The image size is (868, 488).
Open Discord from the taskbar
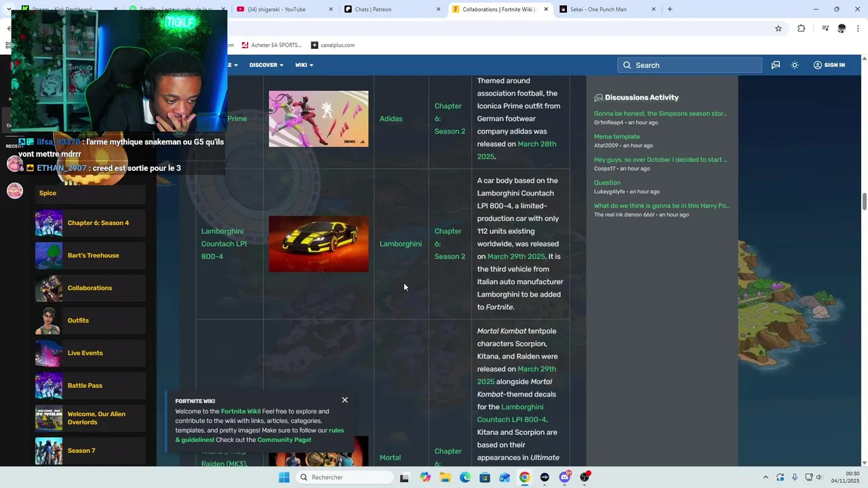point(565,477)
